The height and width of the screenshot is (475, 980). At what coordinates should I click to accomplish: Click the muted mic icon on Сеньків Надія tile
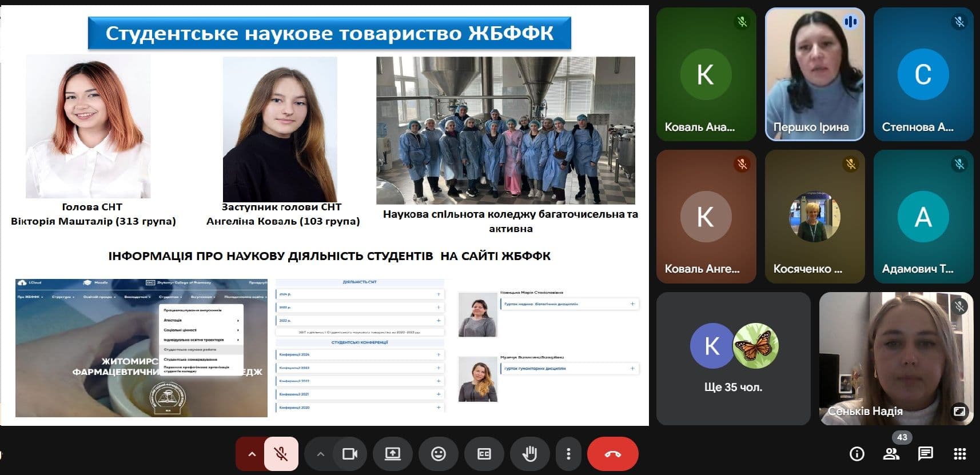point(959,306)
